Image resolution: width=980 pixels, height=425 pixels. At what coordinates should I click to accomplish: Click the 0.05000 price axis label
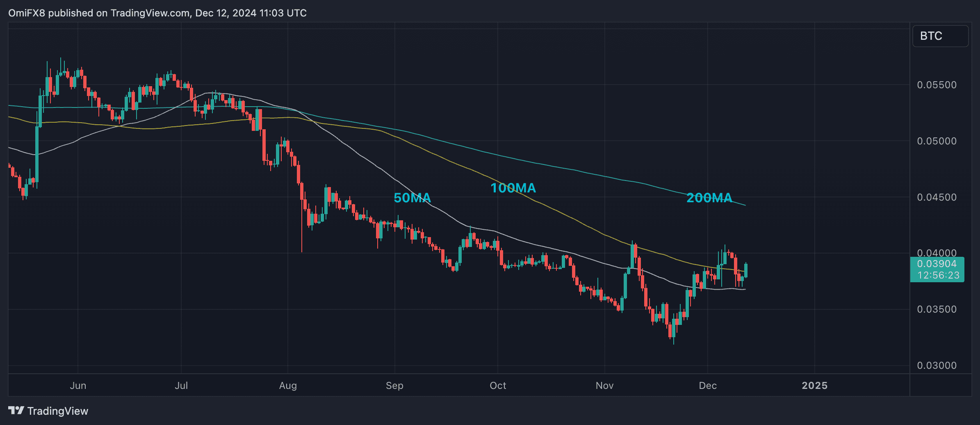(x=937, y=141)
